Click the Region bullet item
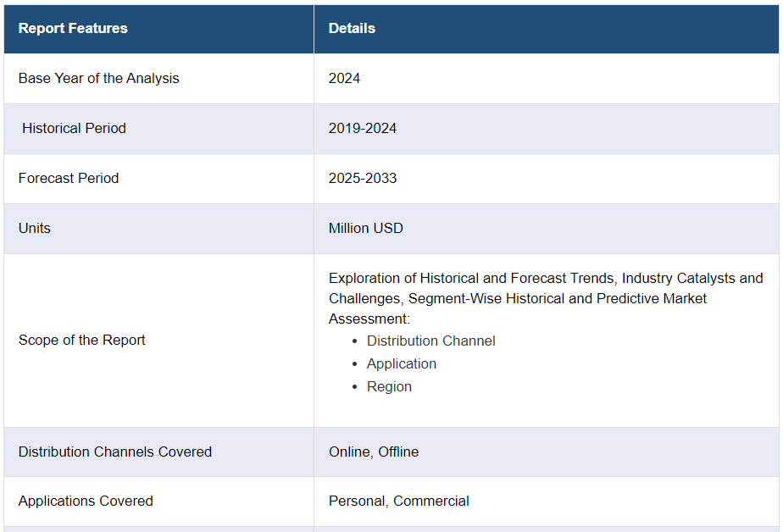Image resolution: width=783 pixels, height=532 pixels. point(389,386)
